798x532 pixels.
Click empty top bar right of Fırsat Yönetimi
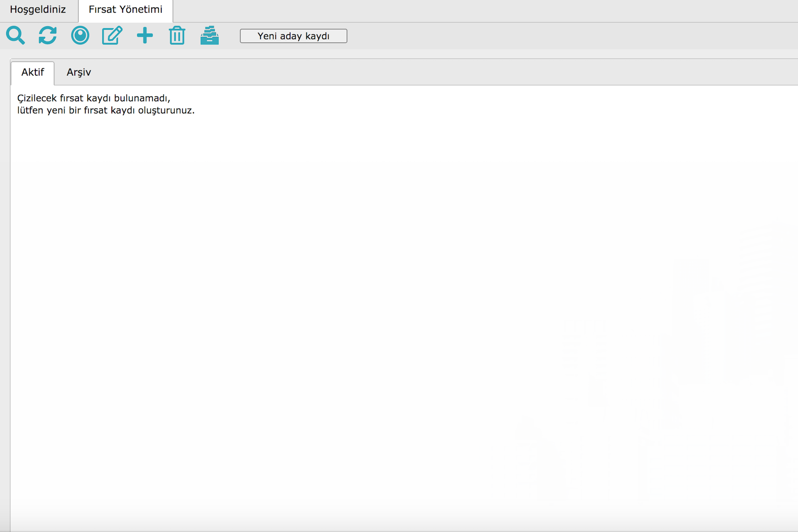pos(457,10)
